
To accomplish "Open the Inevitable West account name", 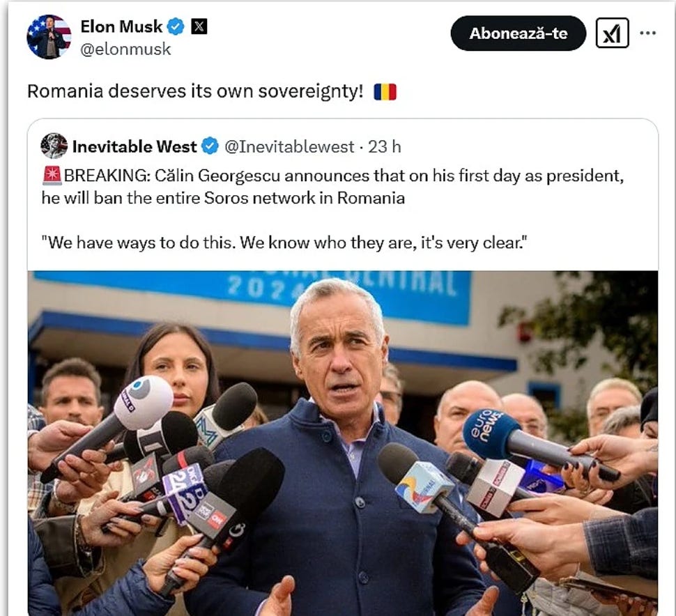I will 134,146.
